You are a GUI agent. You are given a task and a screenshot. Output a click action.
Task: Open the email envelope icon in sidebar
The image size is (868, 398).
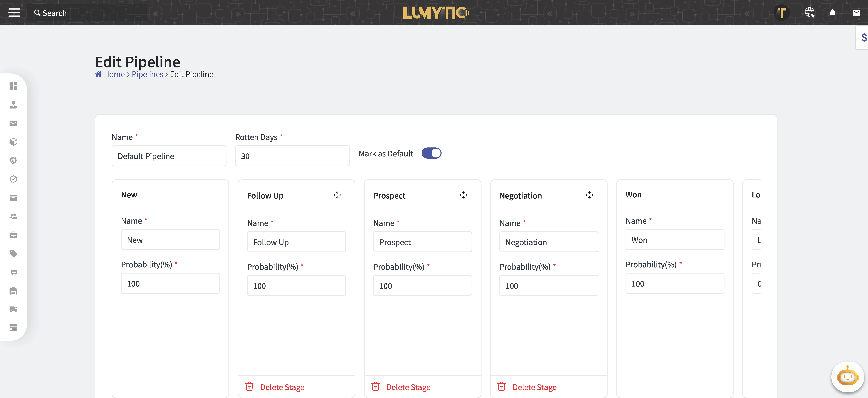click(13, 123)
